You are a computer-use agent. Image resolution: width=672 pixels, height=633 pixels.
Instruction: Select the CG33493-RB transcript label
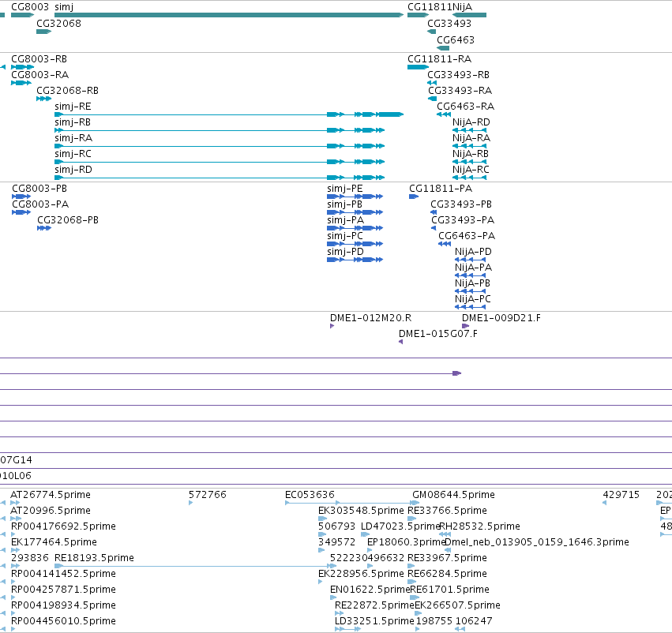458,75
